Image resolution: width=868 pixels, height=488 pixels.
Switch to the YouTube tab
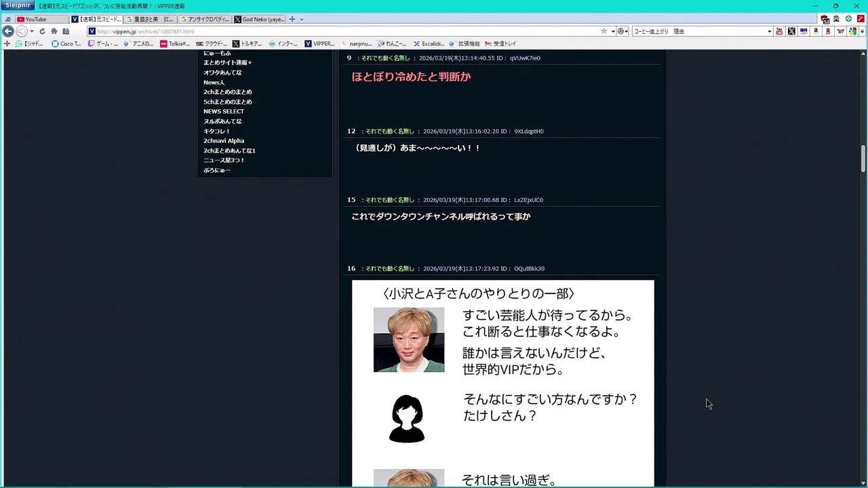coord(42,19)
